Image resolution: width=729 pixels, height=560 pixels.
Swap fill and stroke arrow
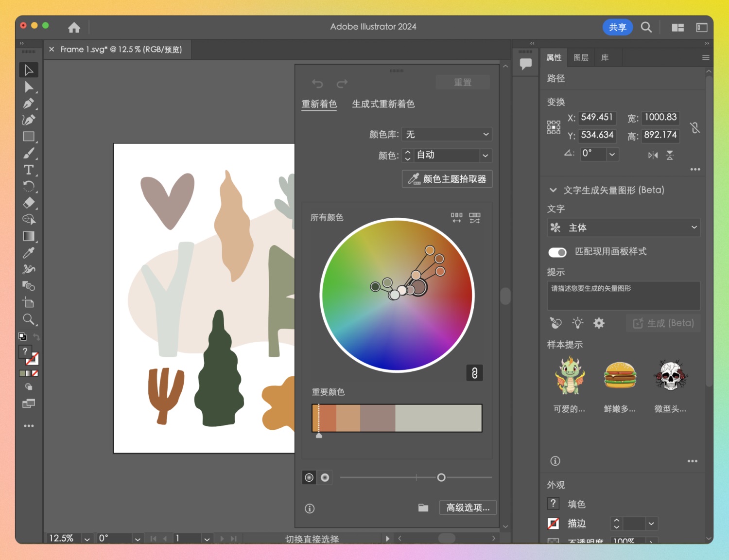point(36,336)
